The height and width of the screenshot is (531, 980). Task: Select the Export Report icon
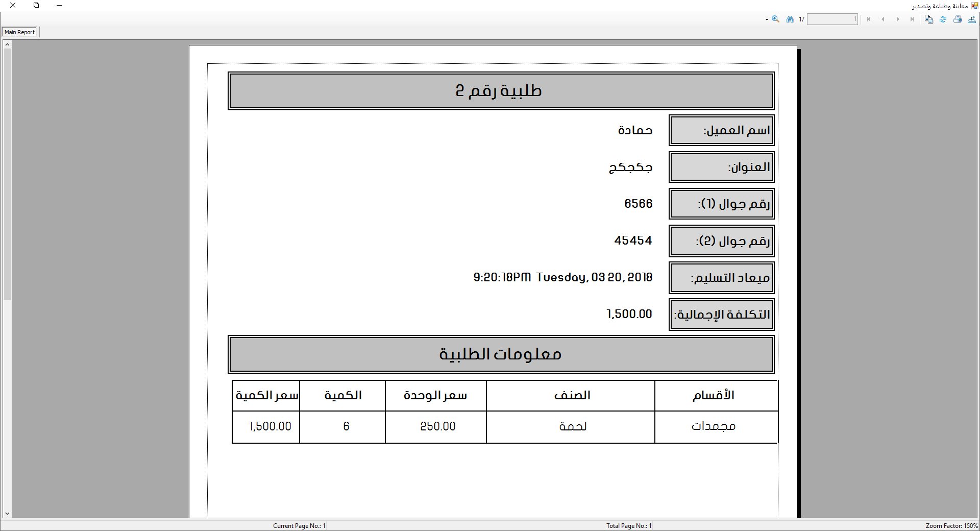pos(973,19)
